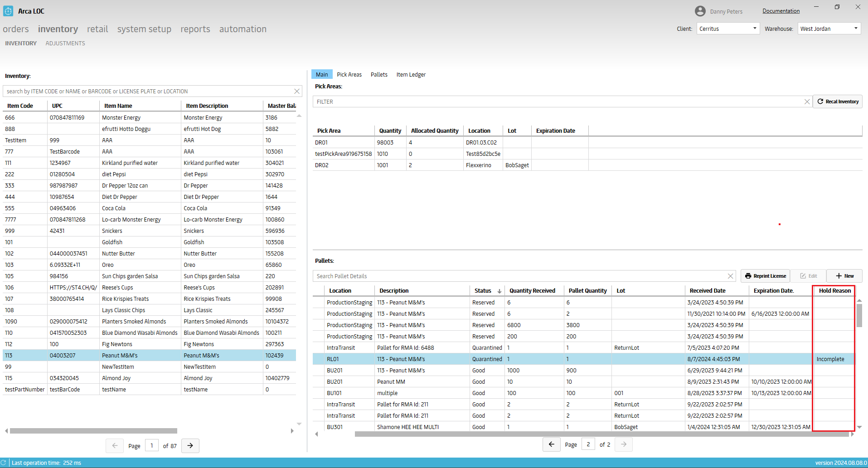Screen dimensions: 868x468
Task: Go to next inventory page arrow
Action: click(190, 446)
